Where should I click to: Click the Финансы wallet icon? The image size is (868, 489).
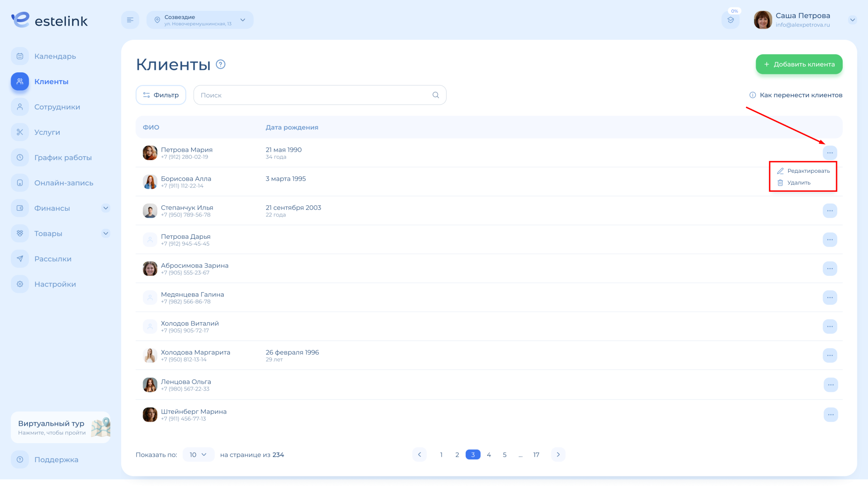coord(20,208)
